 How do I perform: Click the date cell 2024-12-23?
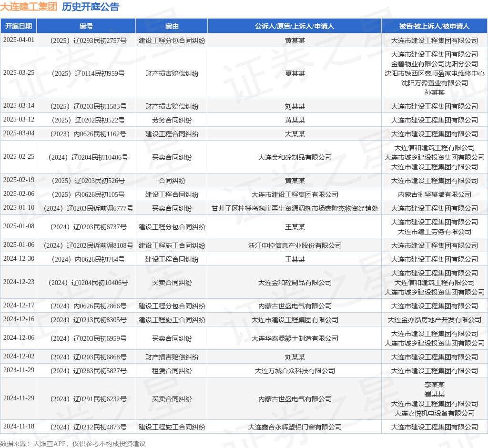pyautogui.click(x=19, y=282)
